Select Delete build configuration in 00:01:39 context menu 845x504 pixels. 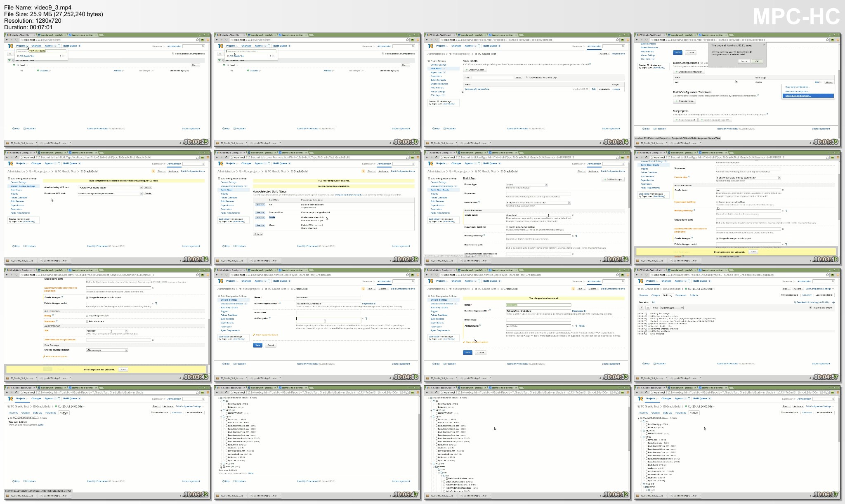tap(798, 96)
